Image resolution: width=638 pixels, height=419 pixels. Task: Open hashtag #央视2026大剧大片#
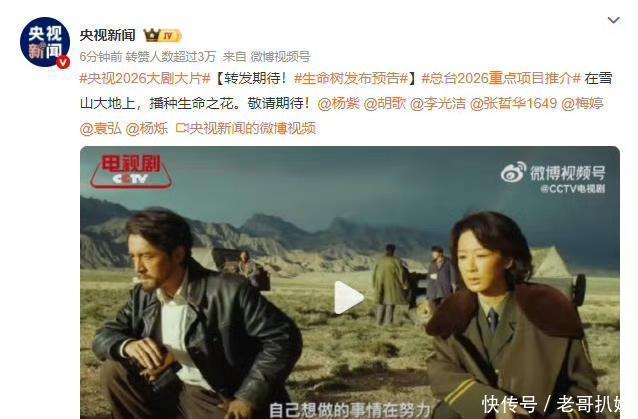pos(145,78)
